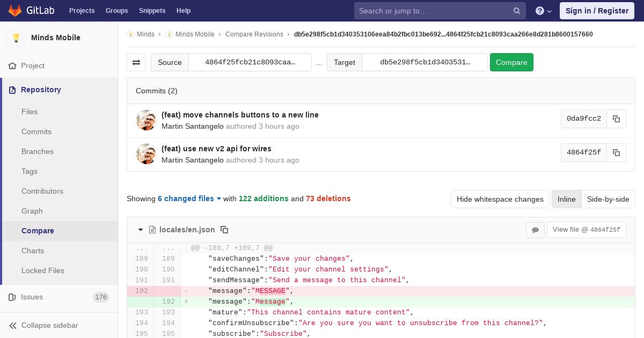
Task: Open the Target revision dropdown
Action: click(x=425, y=62)
